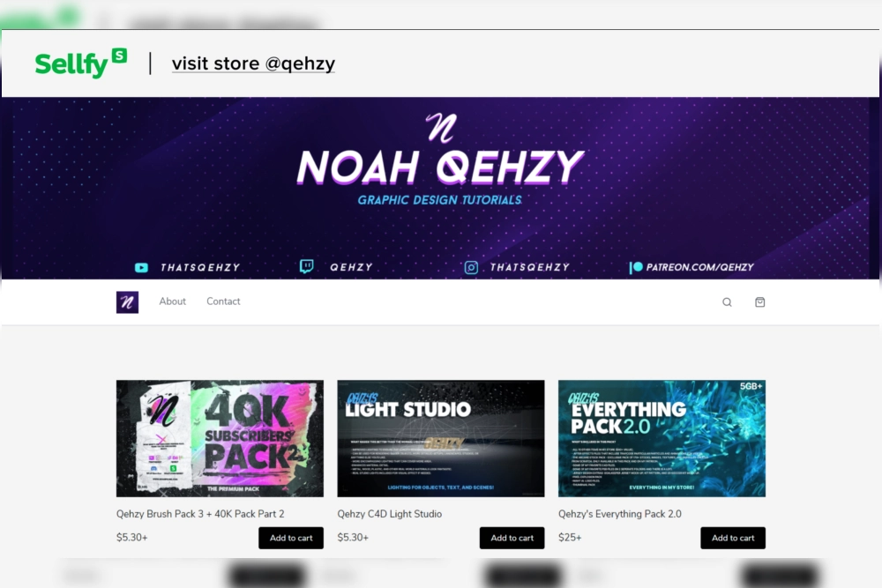Click the Patreon icon in banner
The height and width of the screenshot is (588, 882).
point(636,268)
